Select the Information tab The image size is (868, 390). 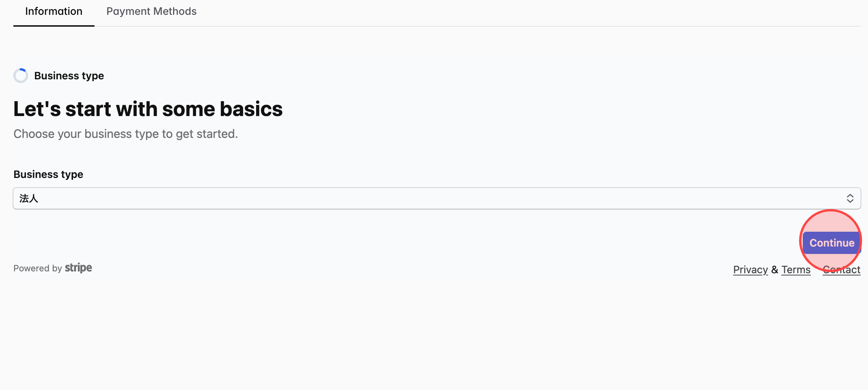(x=53, y=11)
